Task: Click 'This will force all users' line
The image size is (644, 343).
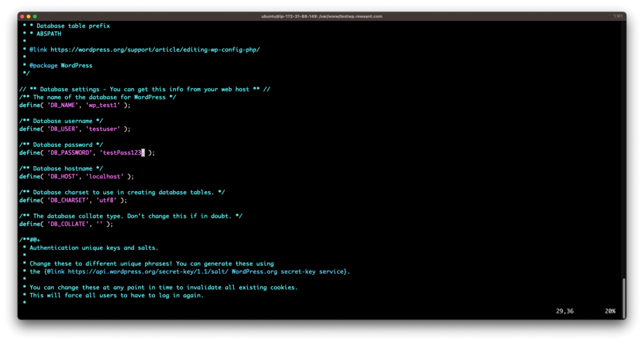Action: pos(113,296)
